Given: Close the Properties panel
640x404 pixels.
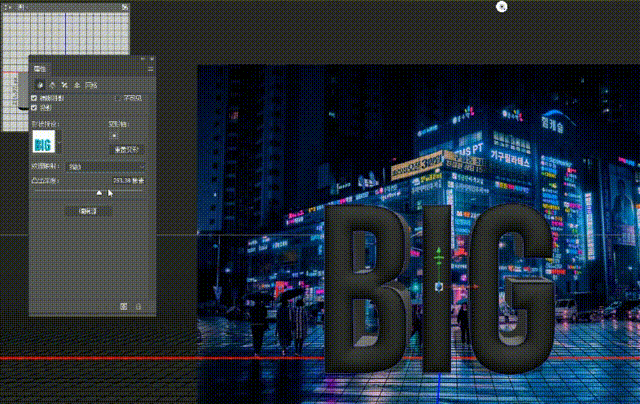Looking at the screenshot, I should point(152,59).
